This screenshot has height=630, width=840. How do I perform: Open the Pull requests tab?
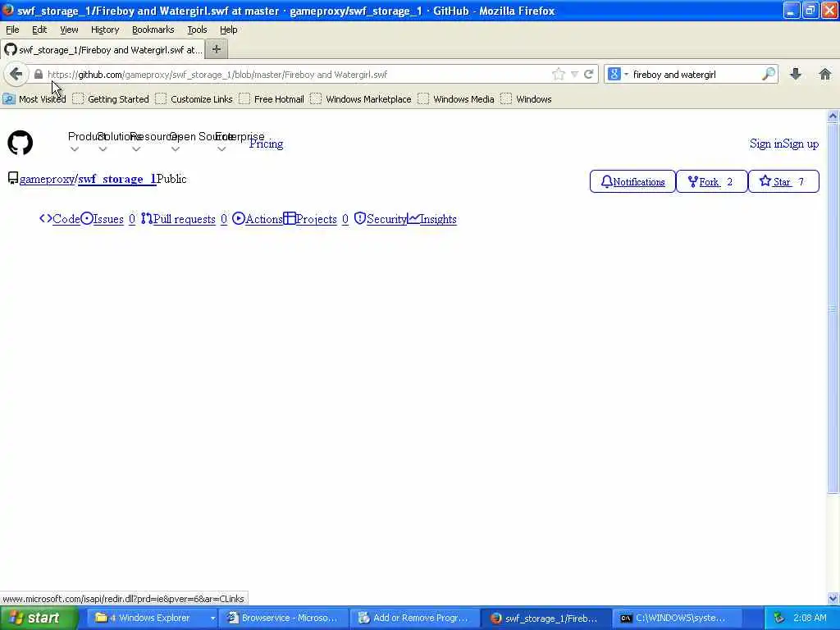pyautogui.click(x=185, y=219)
